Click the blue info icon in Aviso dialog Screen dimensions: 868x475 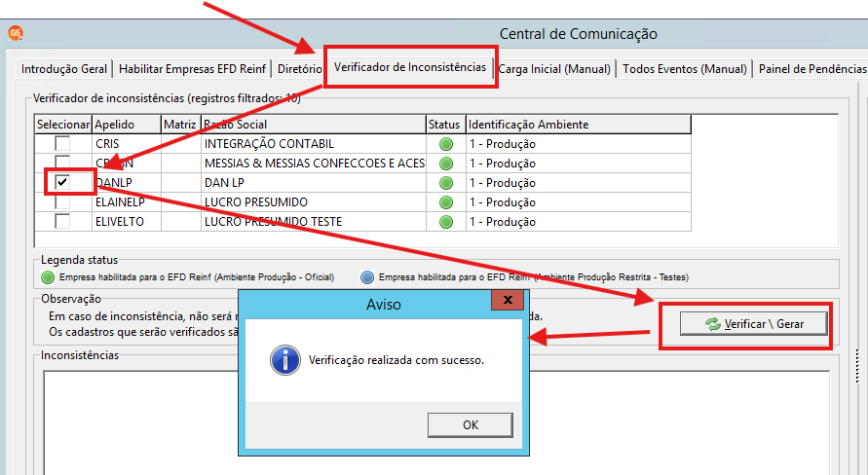285,360
